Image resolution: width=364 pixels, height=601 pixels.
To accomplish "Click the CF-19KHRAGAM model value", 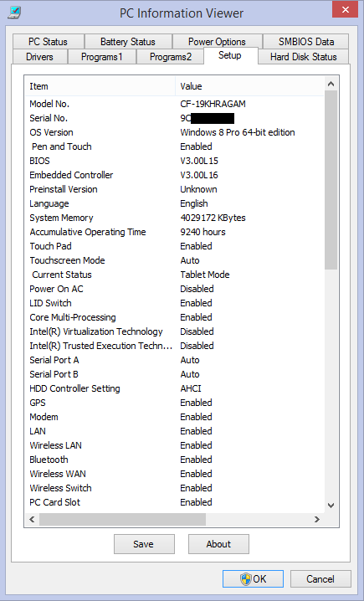I will (213, 104).
